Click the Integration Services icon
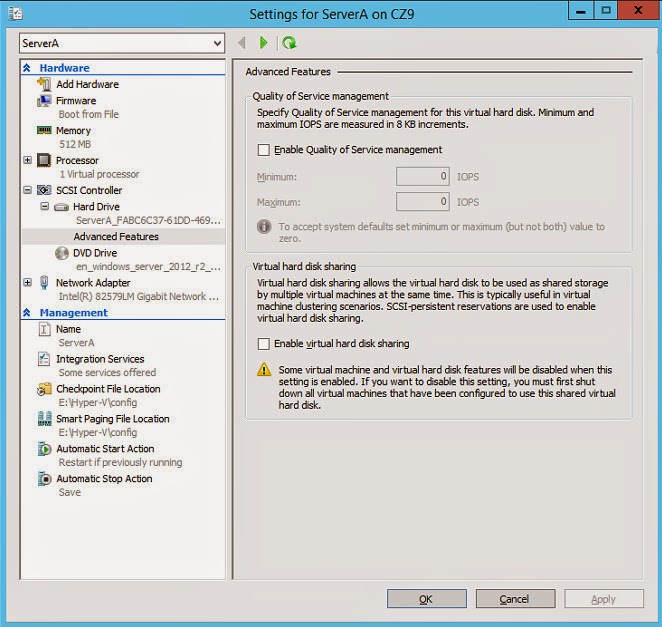662x627 pixels. coord(44,359)
